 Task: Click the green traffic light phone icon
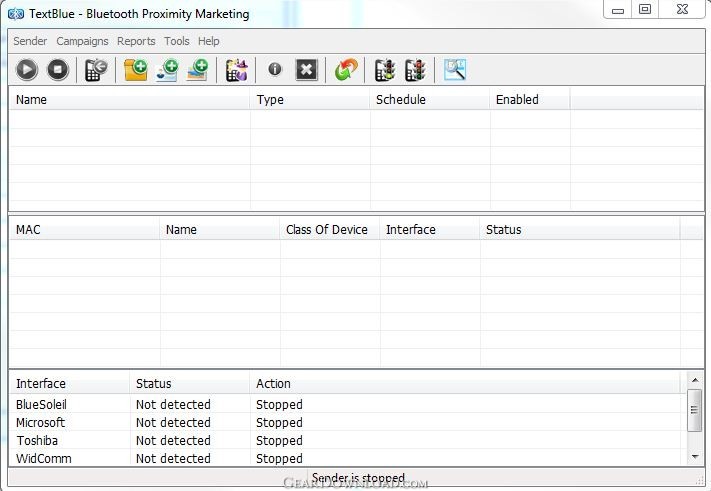[x=385, y=70]
